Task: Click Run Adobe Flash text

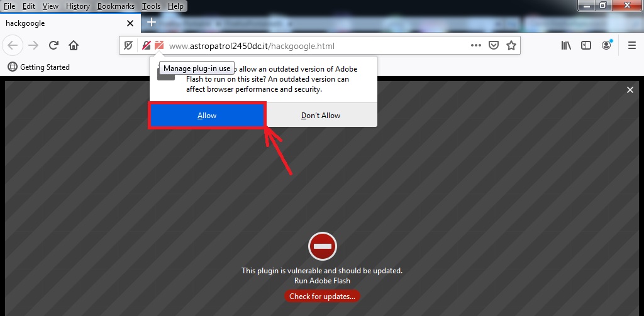Action: (x=323, y=281)
